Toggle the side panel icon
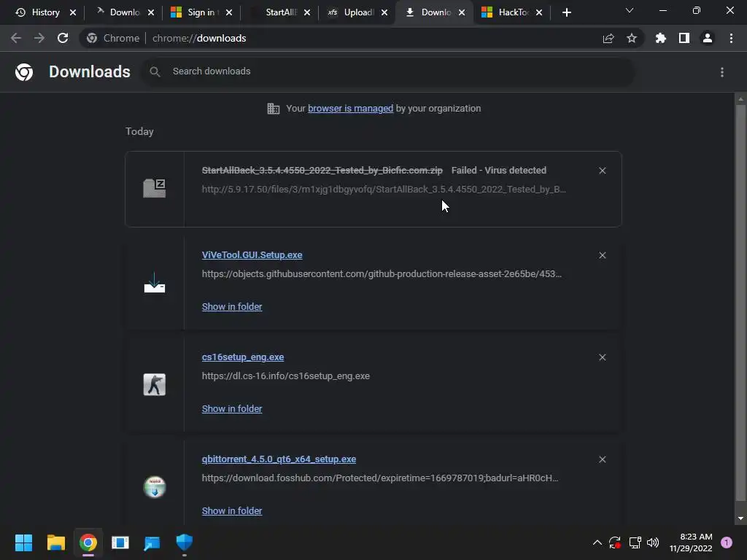 (x=684, y=38)
